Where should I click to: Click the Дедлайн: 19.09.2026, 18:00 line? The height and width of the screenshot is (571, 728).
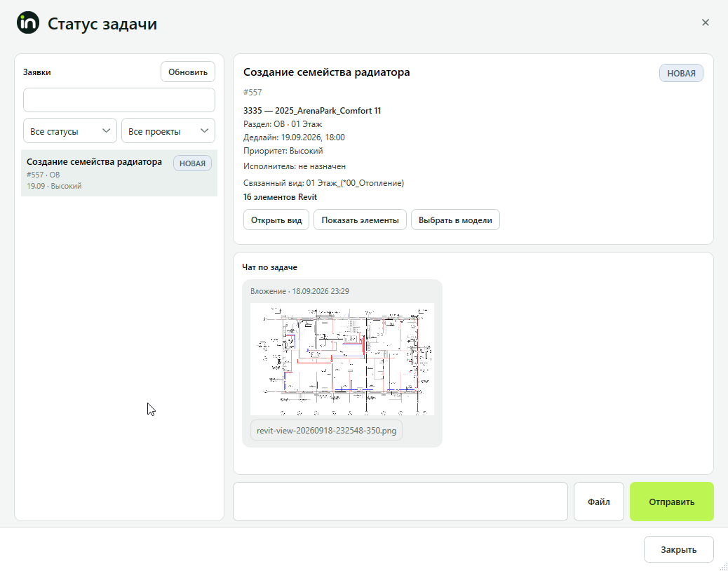(x=294, y=137)
